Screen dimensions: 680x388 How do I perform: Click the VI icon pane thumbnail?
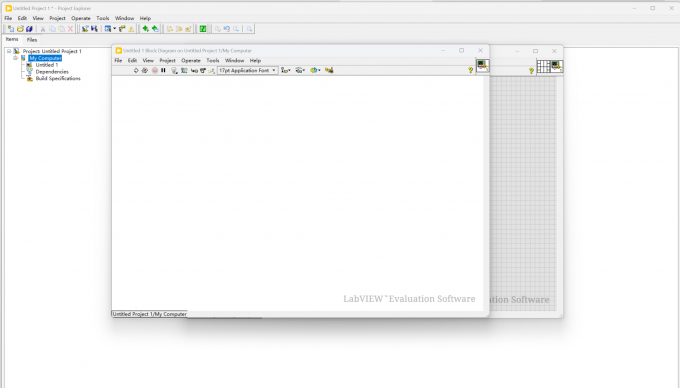click(x=483, y=66)
